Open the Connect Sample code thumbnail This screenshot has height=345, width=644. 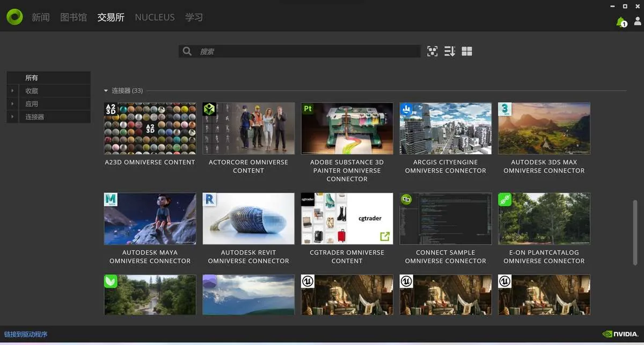tap(445, 219)
